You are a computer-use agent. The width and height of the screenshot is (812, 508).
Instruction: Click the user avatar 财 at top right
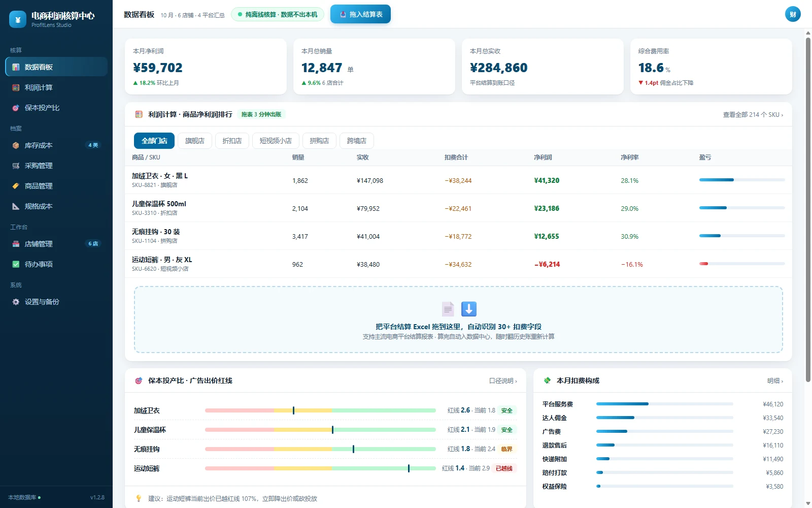[x=793, y=14]
